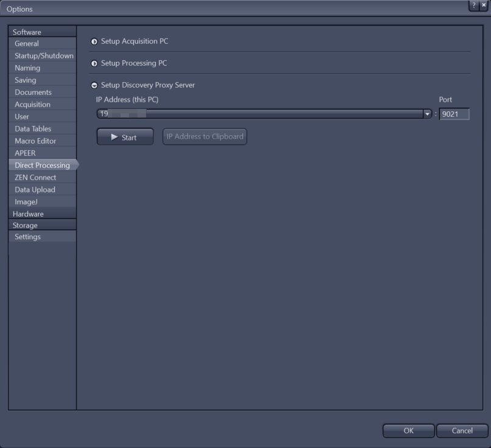Copy the IP Address to Clipboard

[204, 136]
